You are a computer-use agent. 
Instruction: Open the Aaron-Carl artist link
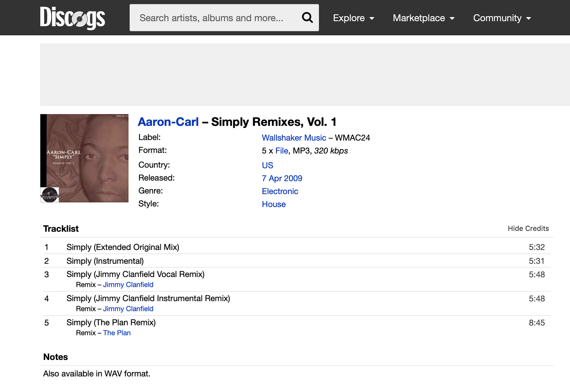[168, 122]
